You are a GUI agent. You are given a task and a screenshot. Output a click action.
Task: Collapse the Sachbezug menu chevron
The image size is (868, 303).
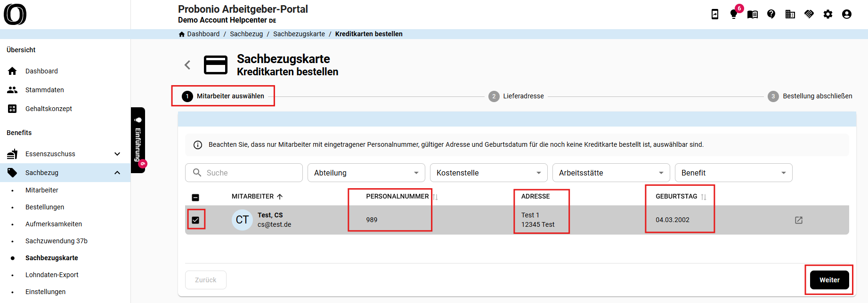(x=117, y=173)
